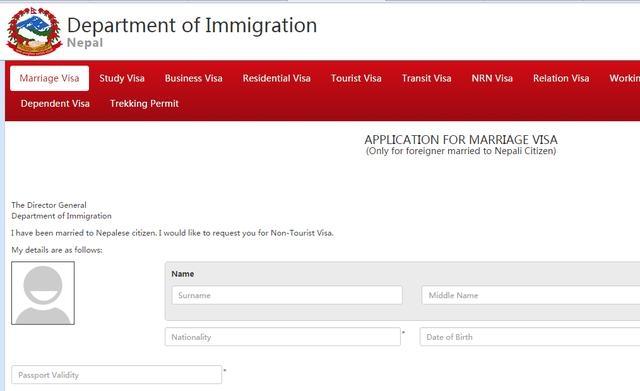Select the Trekking Permit tab

pos(144,104)
